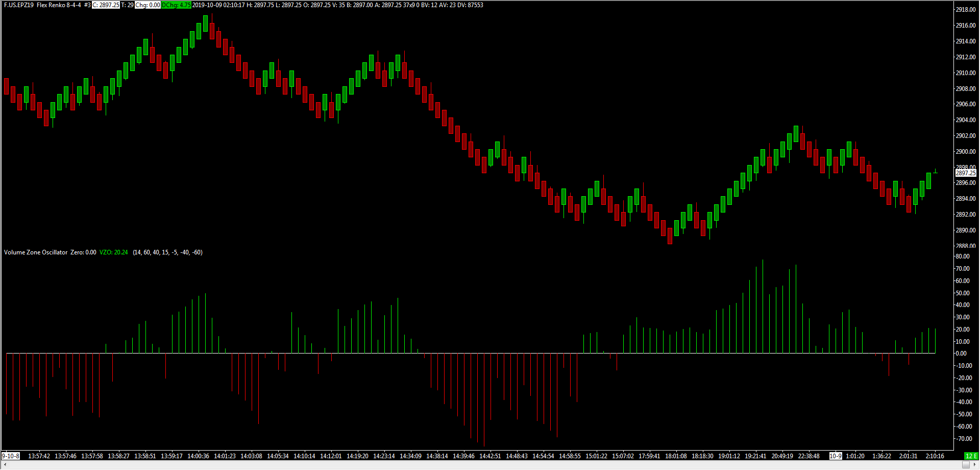Click the 'Flex Renko 8-4-4' bar type label
Screen dimensions: 980x470
[59, 5]
